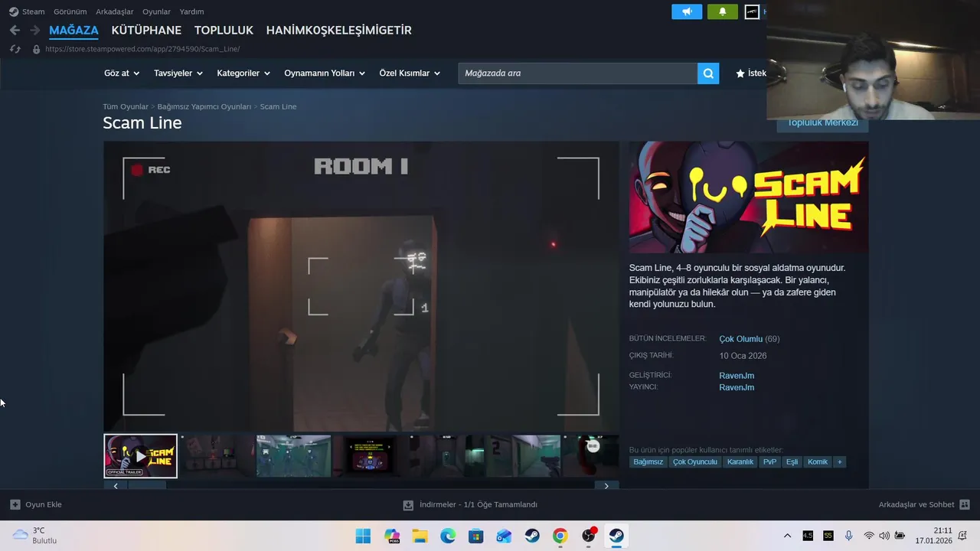Select the Bağımsız tag

coord(648,462)
